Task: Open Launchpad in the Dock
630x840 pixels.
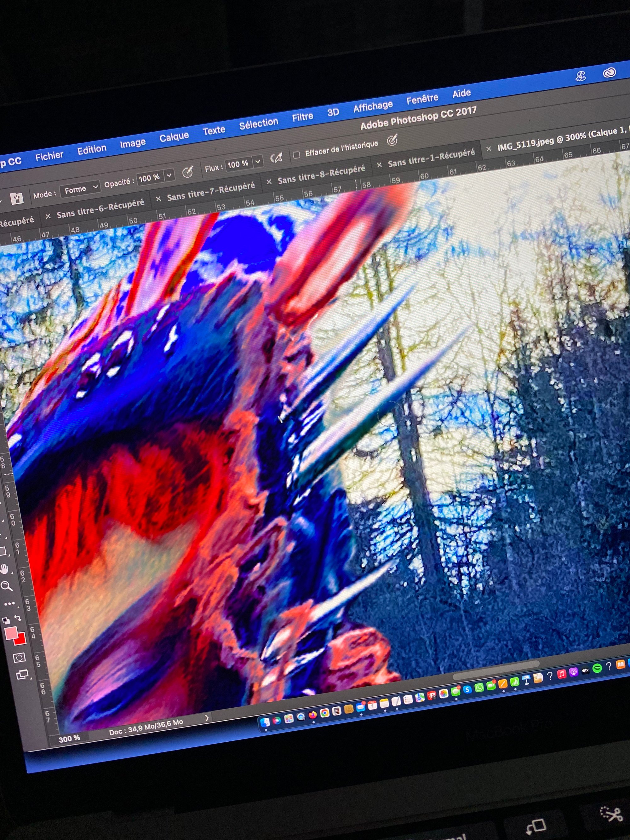Action: [x=289, y=718]
